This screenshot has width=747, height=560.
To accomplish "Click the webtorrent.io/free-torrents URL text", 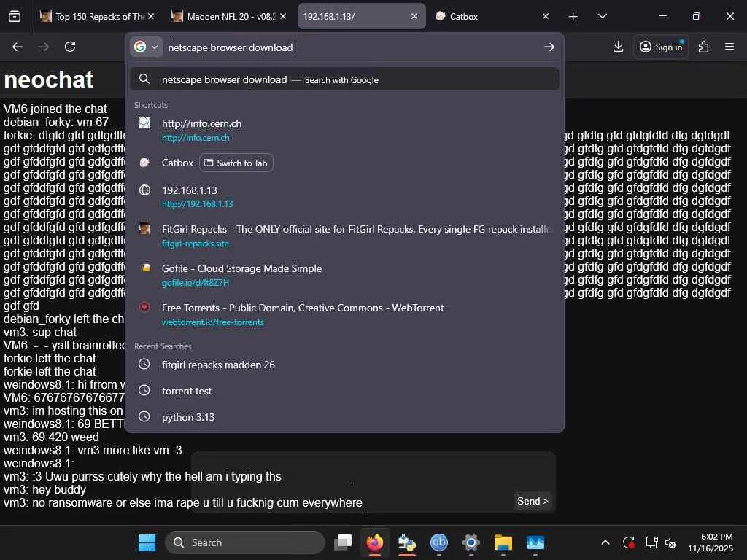I will click(212, 322).
